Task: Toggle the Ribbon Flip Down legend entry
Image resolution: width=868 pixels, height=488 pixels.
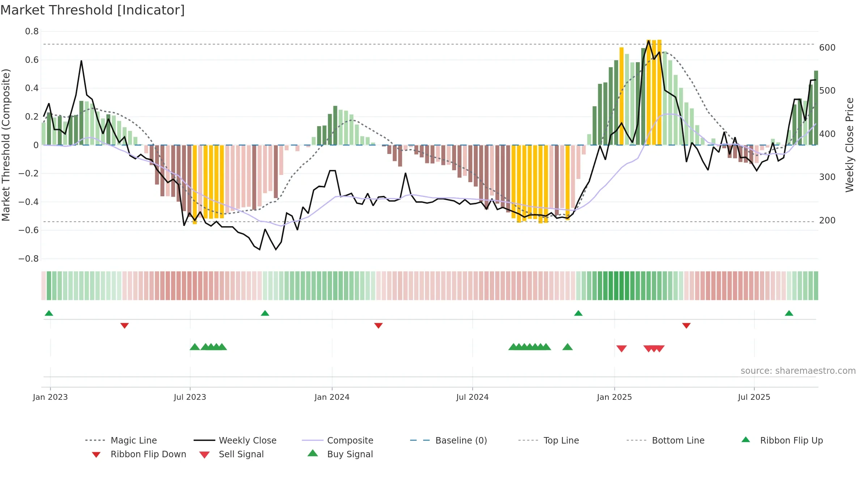Action: tap(139, 454)
